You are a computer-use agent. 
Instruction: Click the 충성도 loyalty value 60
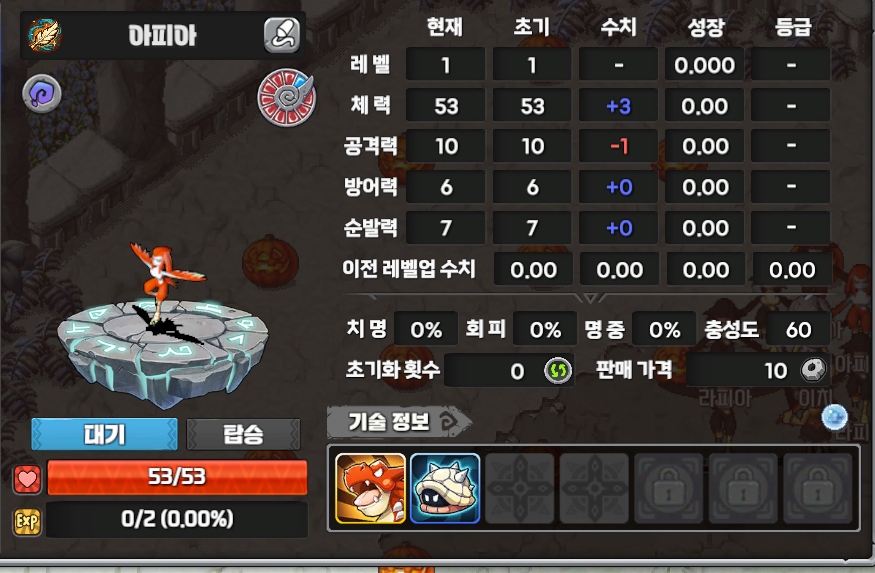click(x=799, y=330)
